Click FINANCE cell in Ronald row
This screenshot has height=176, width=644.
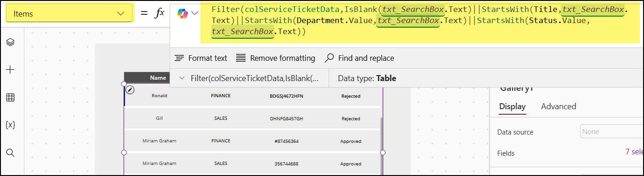tap(221, 96)
